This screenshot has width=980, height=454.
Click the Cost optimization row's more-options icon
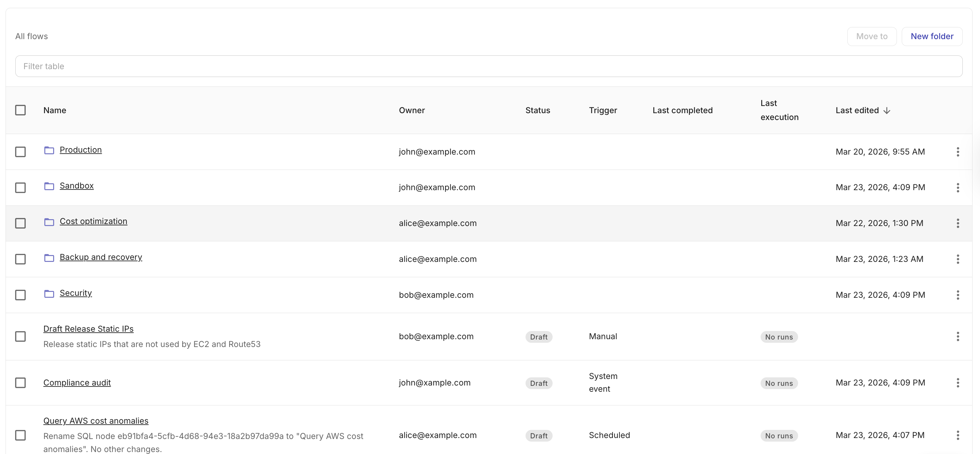(958, 223)
